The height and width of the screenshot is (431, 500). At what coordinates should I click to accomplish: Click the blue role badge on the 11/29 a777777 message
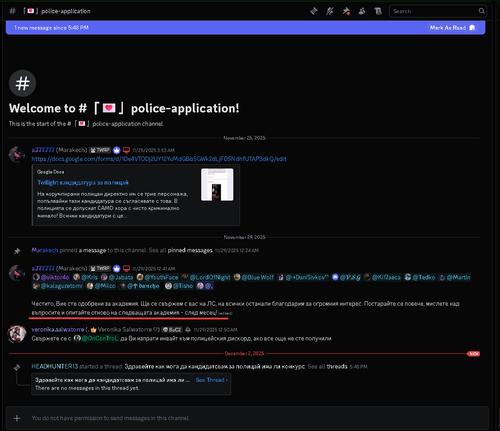click(116, 268)
